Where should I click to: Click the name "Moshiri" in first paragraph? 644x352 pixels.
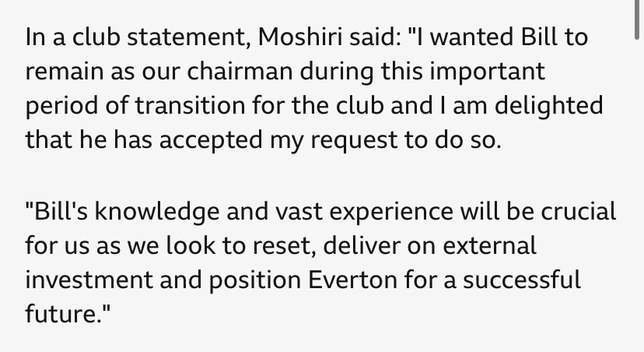click(299, 37)
